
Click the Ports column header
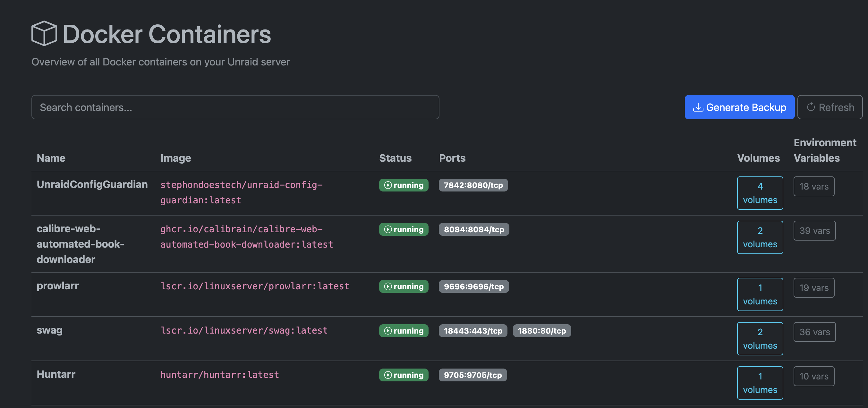452,158
